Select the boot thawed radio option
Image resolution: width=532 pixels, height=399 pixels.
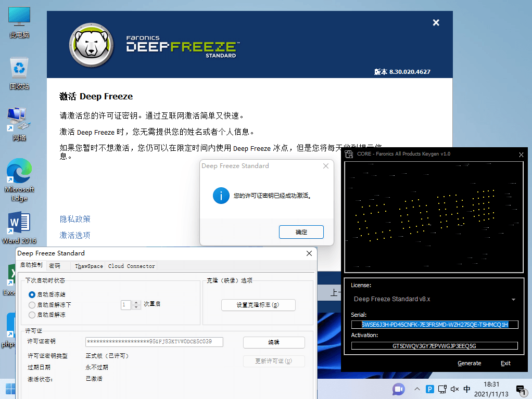(x=32, y=315)
